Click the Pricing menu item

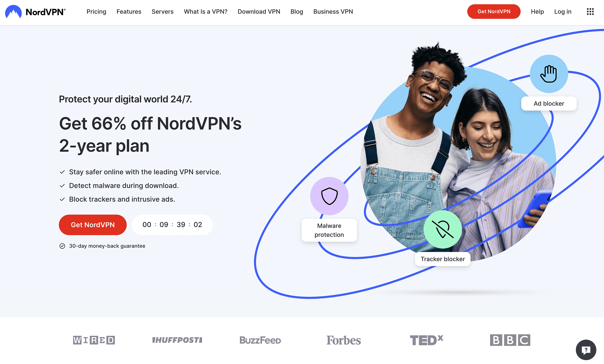[x=96, y=12]
